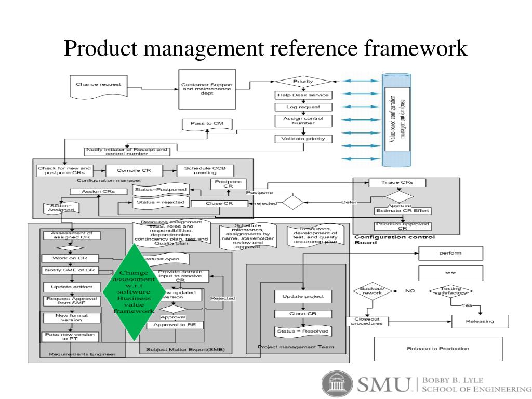Click the 'Configuration control Board' label
The height and width of the screenshot is (399, 532).
394,240
